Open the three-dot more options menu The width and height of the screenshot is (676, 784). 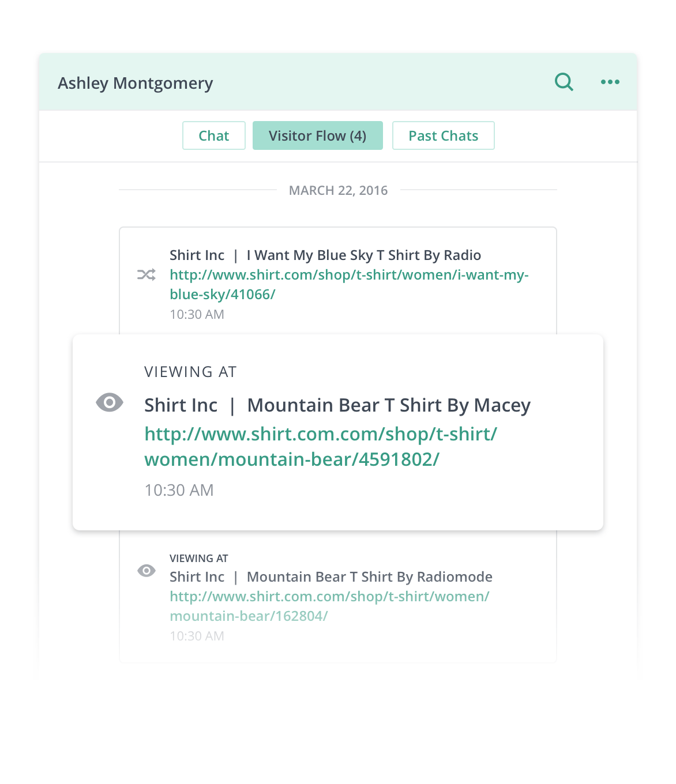pyautogui.click(x=610, y=82)
